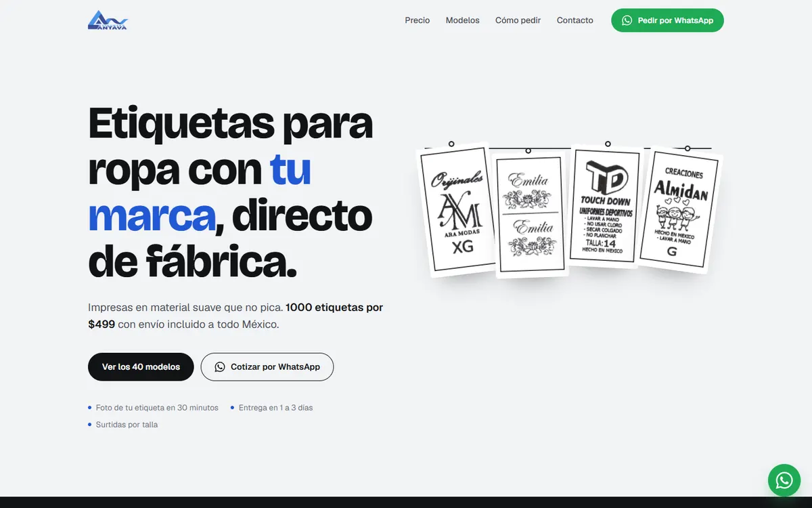This screenshot has height=508, width=812.
Task: Click the text Foto de tu etiqueta en 30 minutos
Action: tap(157, 408)
